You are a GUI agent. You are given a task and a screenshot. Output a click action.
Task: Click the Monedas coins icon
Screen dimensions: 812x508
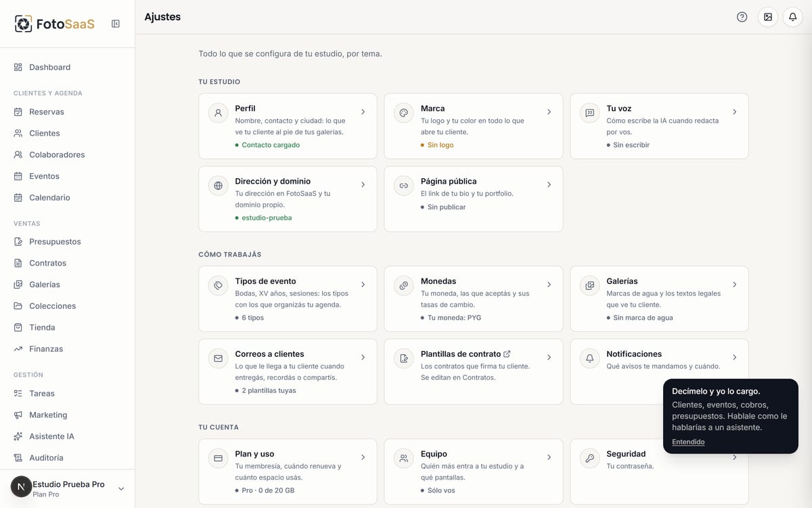click(404, 286)
